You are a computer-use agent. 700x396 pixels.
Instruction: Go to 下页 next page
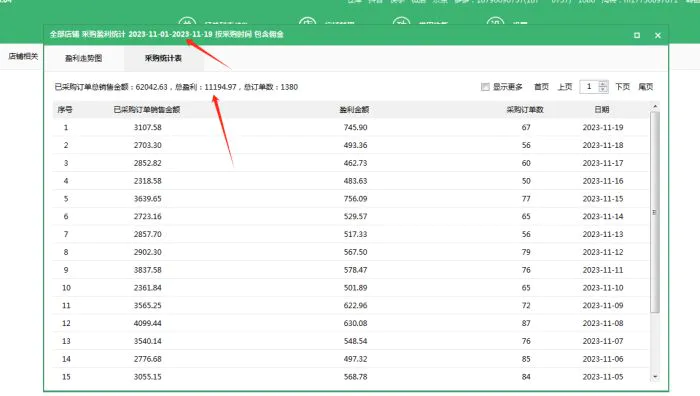click(x=622, y=87)
